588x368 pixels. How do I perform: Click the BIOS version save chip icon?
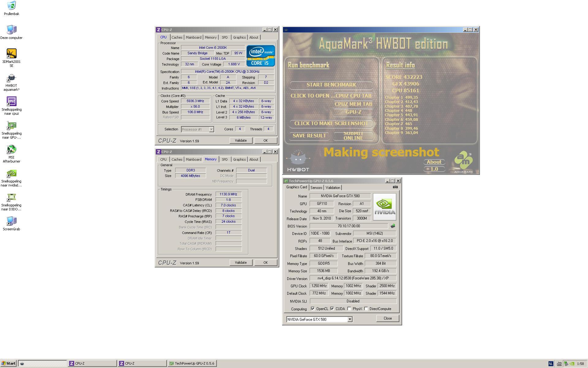(x=393, y=226)
